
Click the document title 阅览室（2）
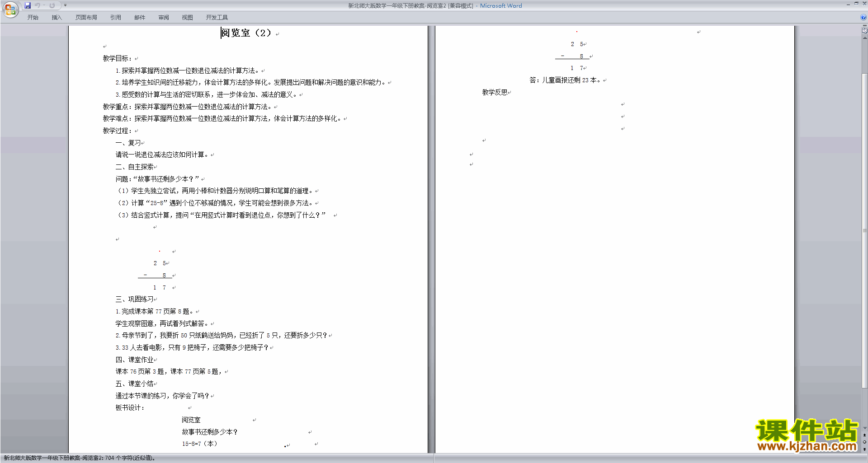[x=246, y=33]
